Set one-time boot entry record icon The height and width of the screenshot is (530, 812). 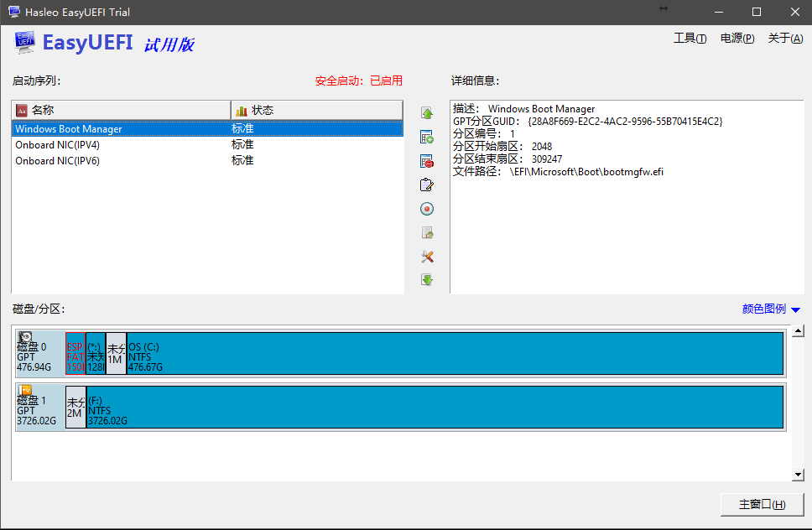(427, 209)
